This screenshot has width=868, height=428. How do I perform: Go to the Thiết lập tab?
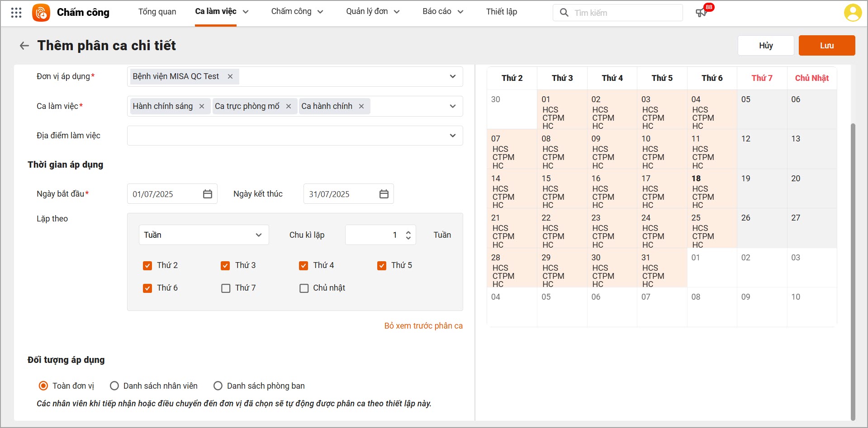(501, 12)
